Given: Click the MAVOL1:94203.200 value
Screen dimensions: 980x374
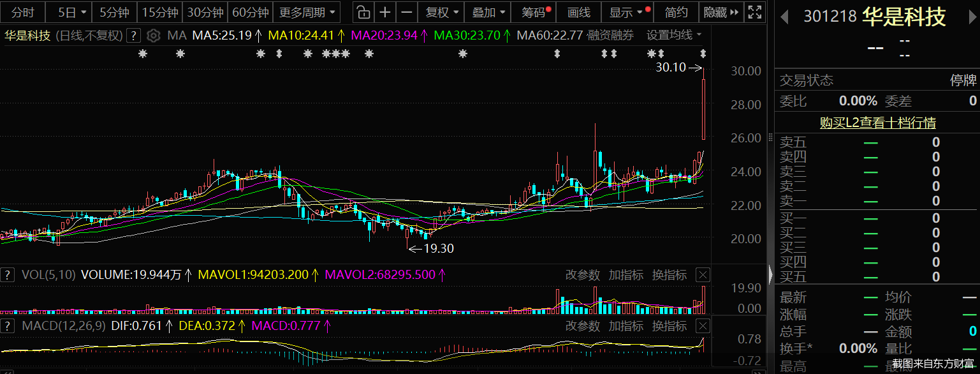Looking at the screenshot, I should 254,275.
